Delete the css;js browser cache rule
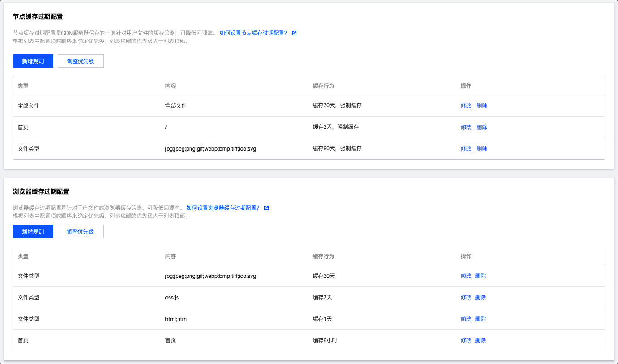618x364 pixels. click(480, 298)
